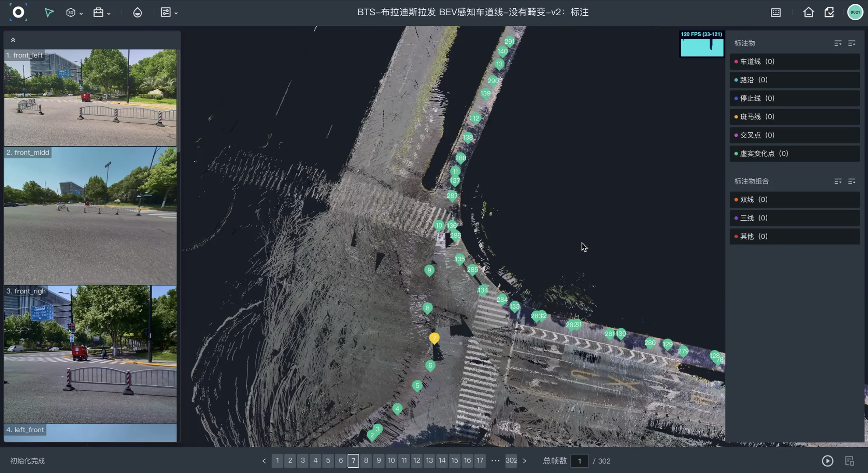The width and height of the screenshot is (868, 473).
Task: Click the frame number input field
Action: point(579,461)
